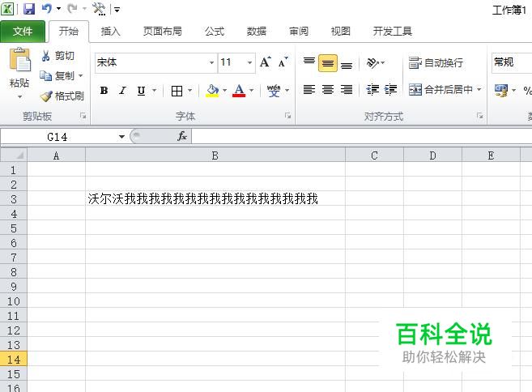Open the font color dropdown arrow

(251, 90)
